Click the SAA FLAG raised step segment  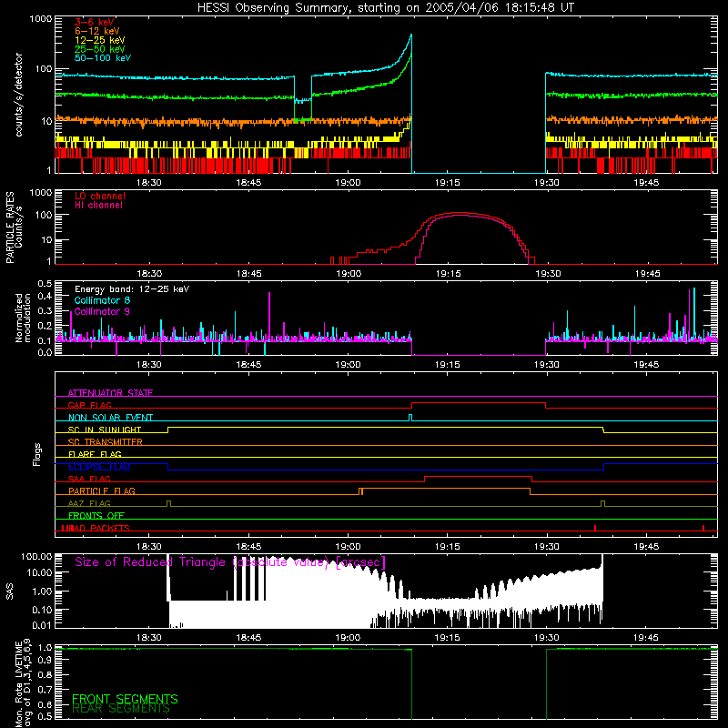tap(479, 476)
